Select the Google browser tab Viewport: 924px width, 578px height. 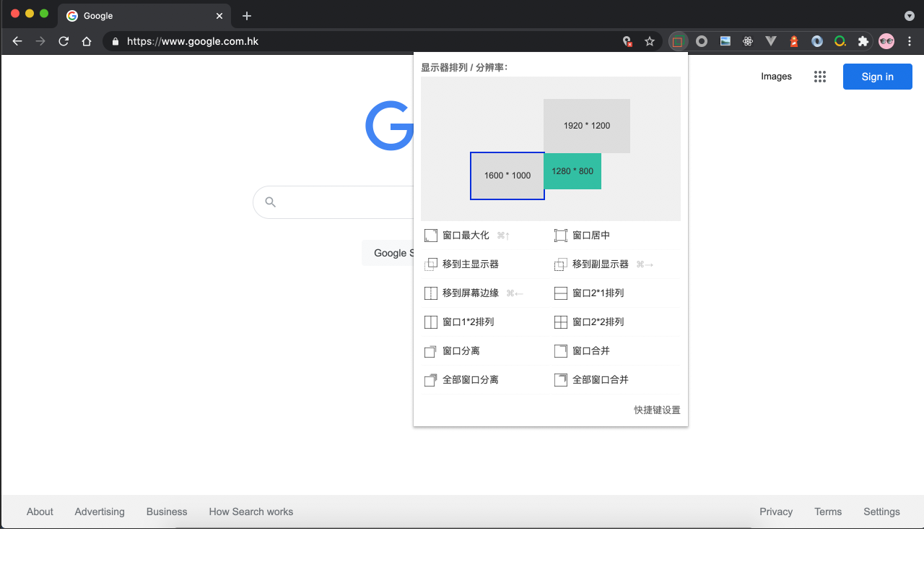130,15
